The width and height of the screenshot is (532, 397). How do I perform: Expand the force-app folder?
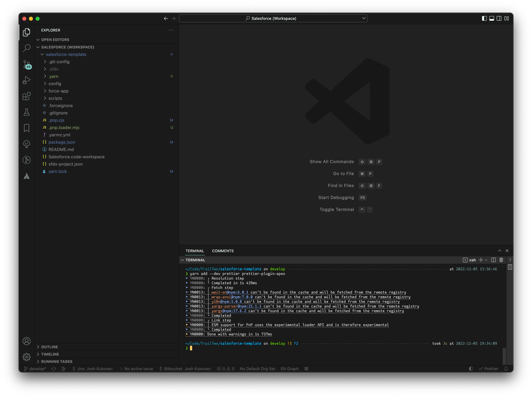107,91
